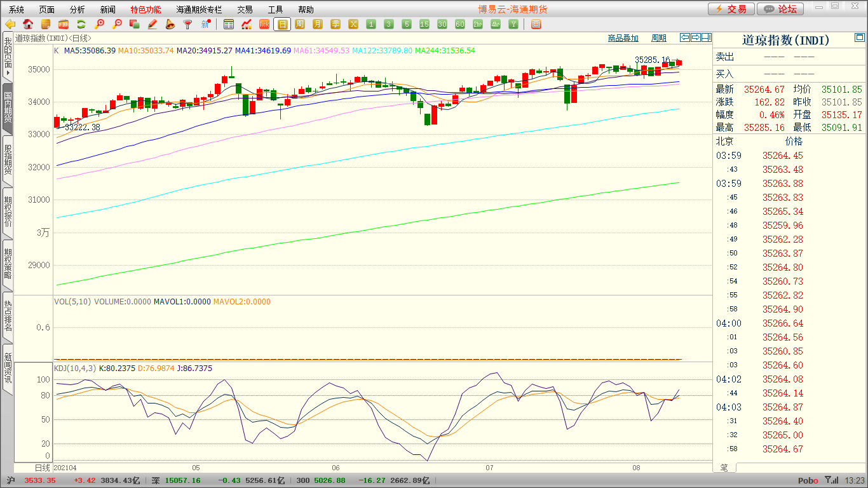Click the red funnel filter icon

tap(187, 24)
